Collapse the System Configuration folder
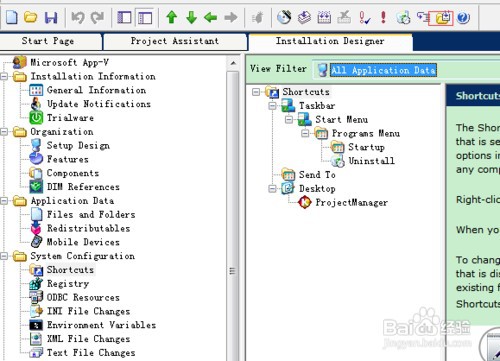This screenshot has height=361, width=500. coord(4,256)
